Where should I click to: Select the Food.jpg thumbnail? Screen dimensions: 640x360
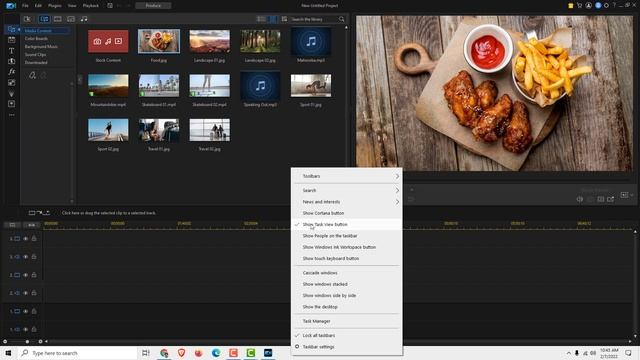click(x=159, y=41)
